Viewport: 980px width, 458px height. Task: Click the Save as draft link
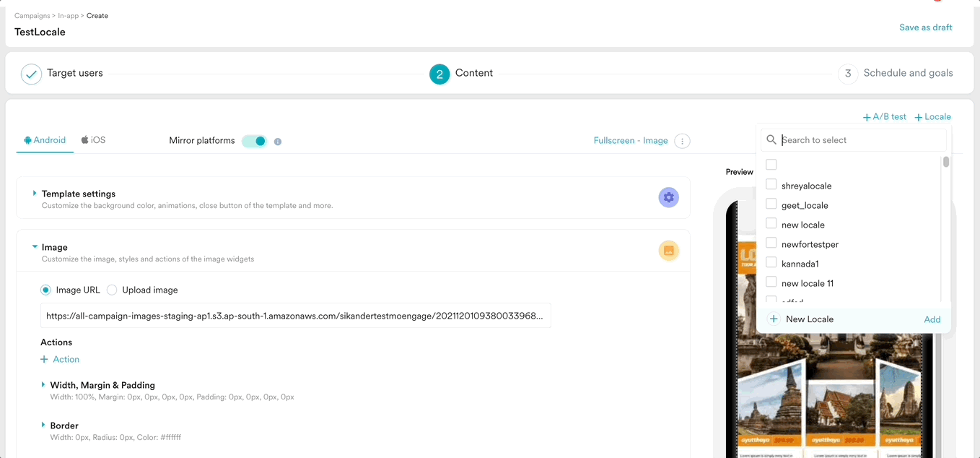pos(926,27)
